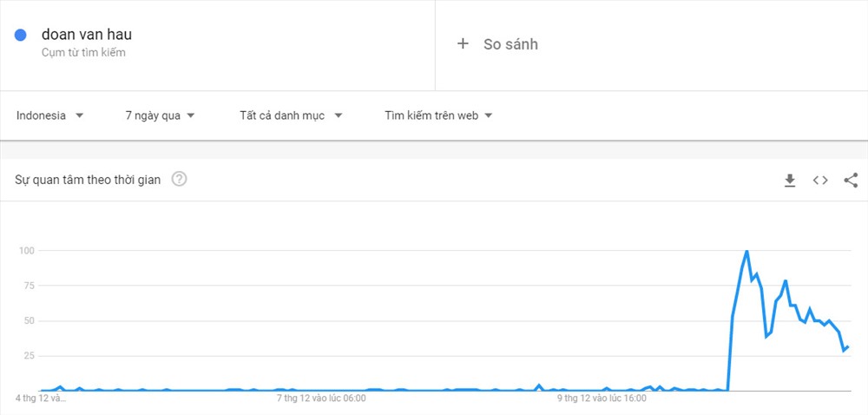This screenshot has height=415, width=868.
Task: Click the plus icon next to So sánh
Action: coord(463,43)
